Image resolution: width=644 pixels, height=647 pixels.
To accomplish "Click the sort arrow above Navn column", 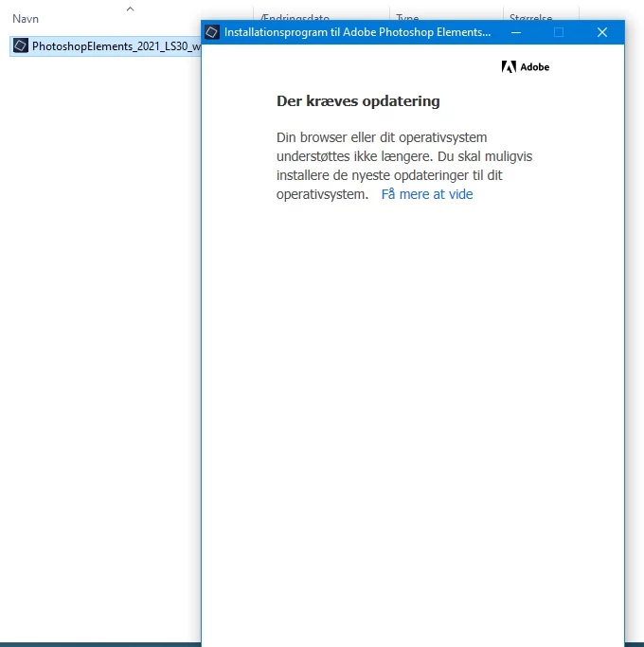I will [131, 9].
